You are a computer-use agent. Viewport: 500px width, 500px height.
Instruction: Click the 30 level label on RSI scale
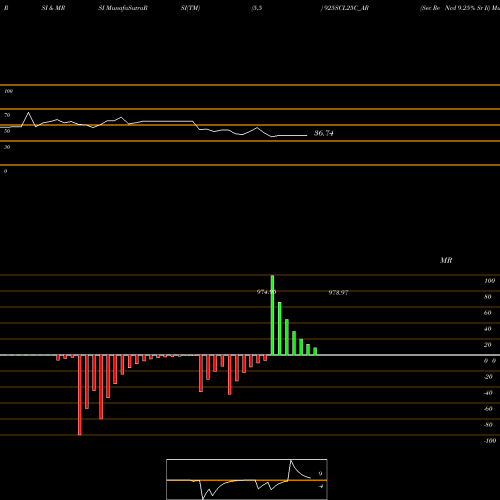[7, 147]
